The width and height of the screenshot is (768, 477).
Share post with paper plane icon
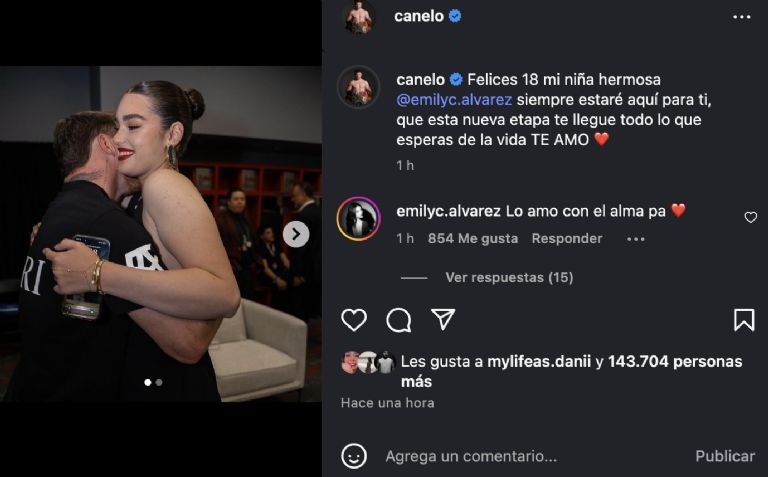[443, 320]
